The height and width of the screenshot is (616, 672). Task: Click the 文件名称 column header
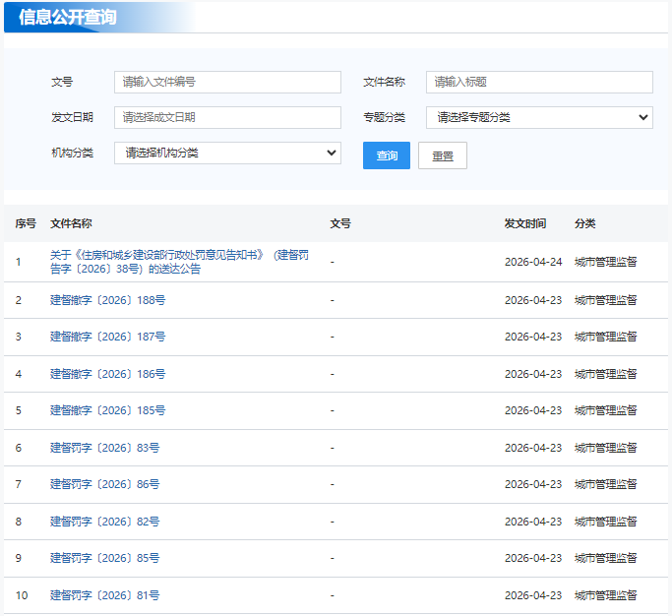(71, 223)
